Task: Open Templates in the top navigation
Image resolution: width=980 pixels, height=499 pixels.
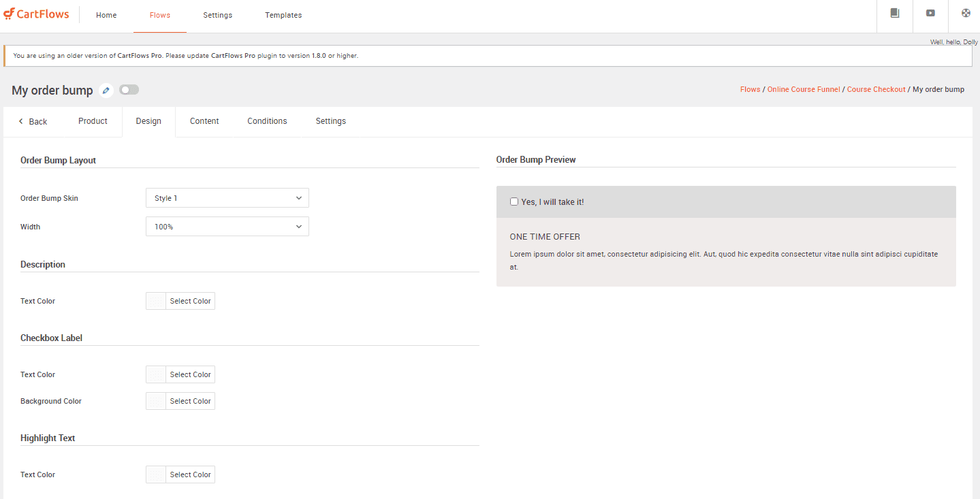Action: [283, 15]
